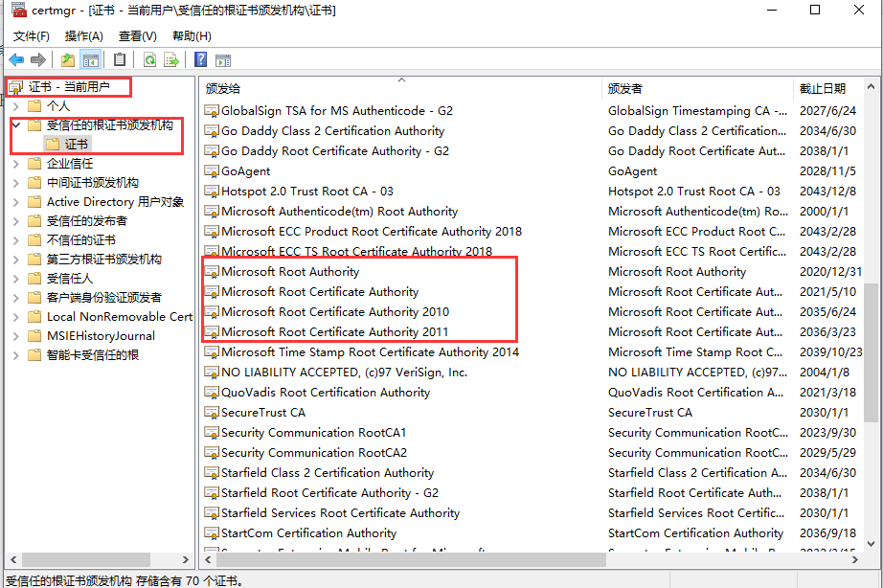Viewport: 883px width, 588px height.
Task: Expand the 智能卡受信任的根 node
Action: pos(15,355)
